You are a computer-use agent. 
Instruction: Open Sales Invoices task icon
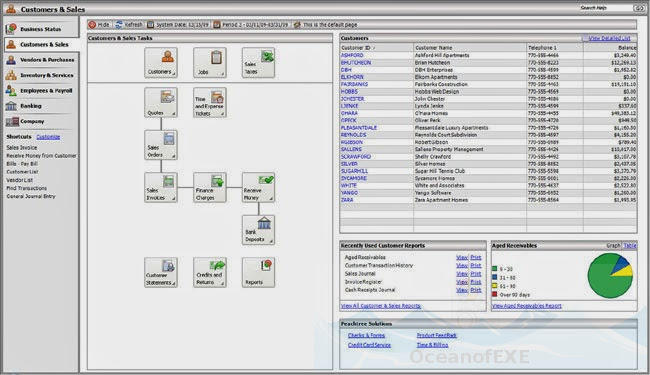point(161,187)
